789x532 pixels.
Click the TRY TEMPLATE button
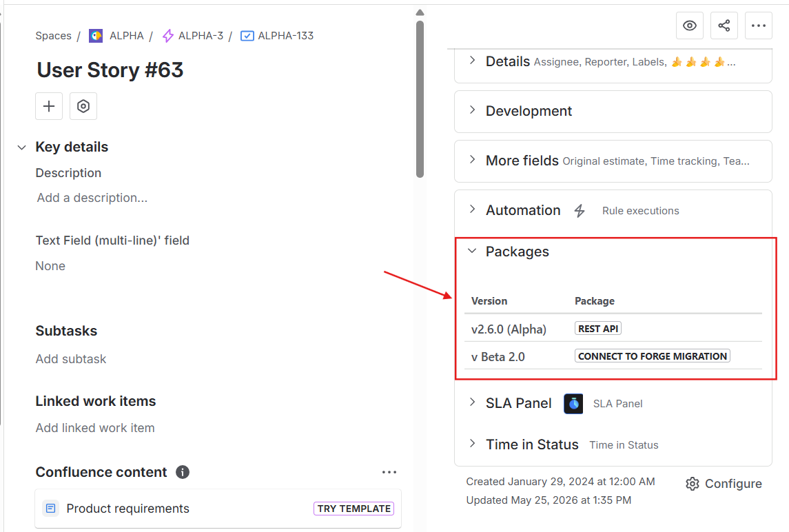[353, 509]
